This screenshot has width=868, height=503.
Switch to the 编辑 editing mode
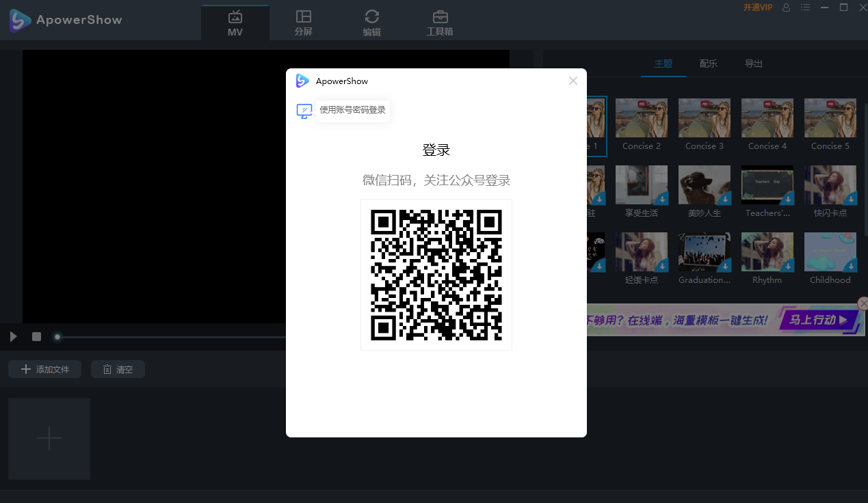[371, 22]
